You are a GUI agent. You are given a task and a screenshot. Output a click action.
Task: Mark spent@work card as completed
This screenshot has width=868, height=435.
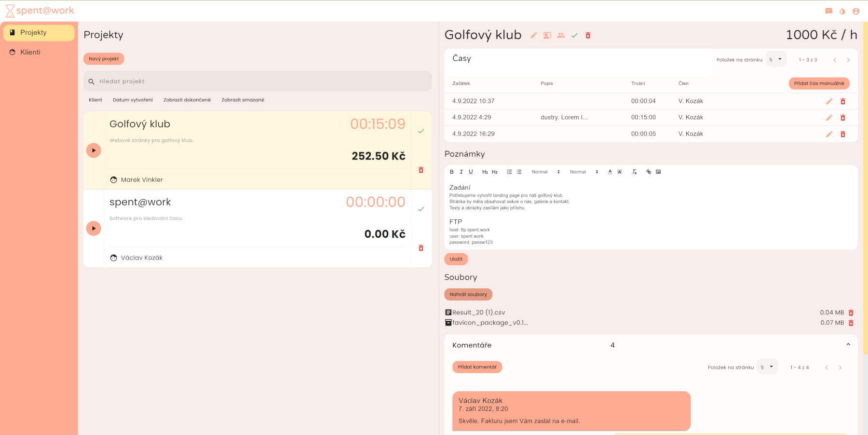421,209
